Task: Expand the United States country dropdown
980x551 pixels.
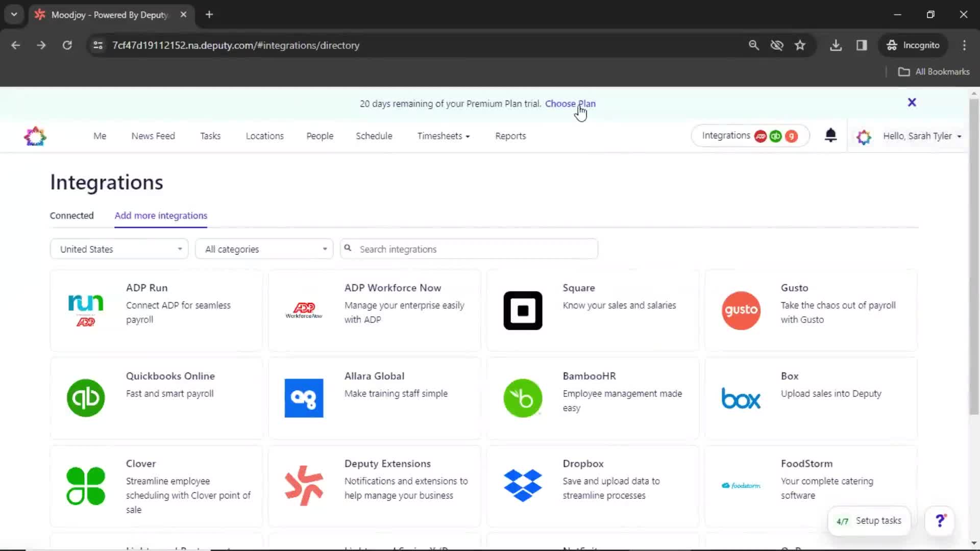Action: coord(119,249)
